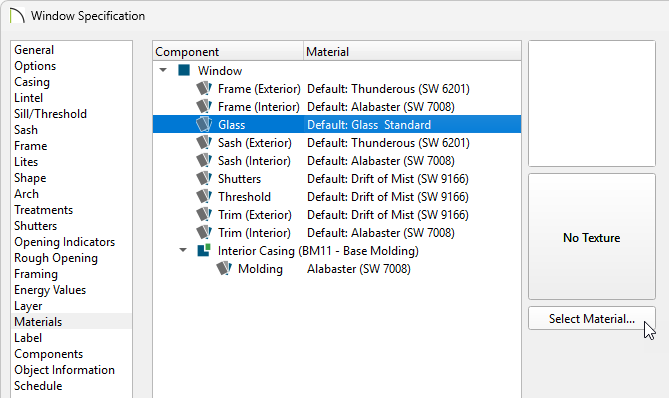Click the Trim (Interior) material icon
669x398 pixels.
pos(204,233)
